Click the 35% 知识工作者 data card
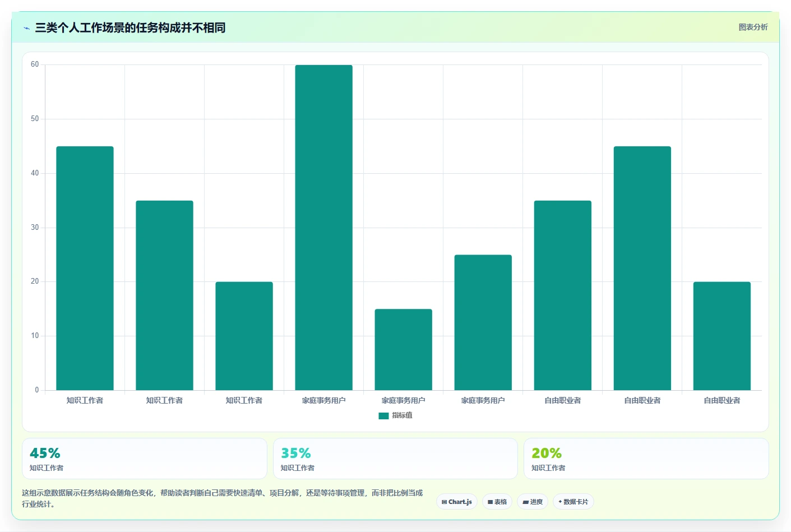 [x=395, y=459]
